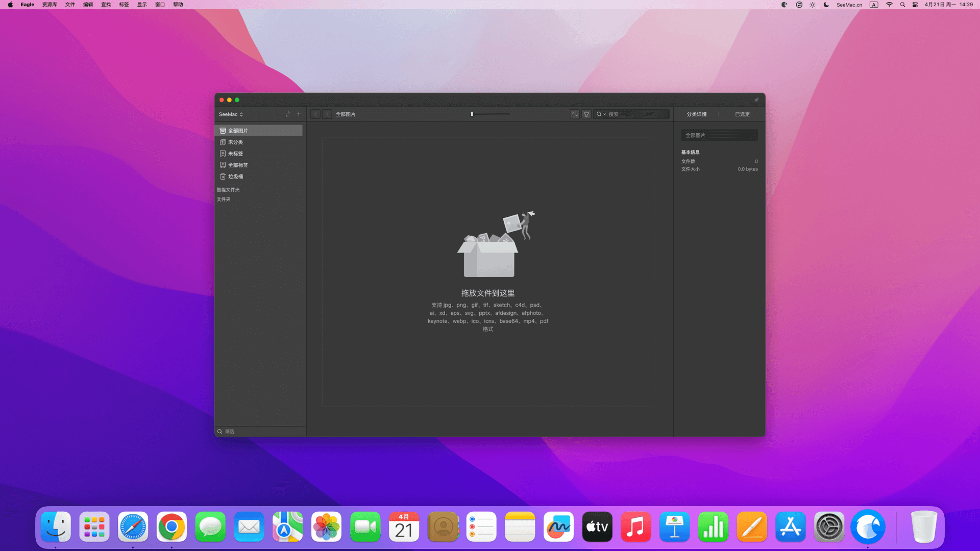Select 全部标签 in the sidebar

238,165
